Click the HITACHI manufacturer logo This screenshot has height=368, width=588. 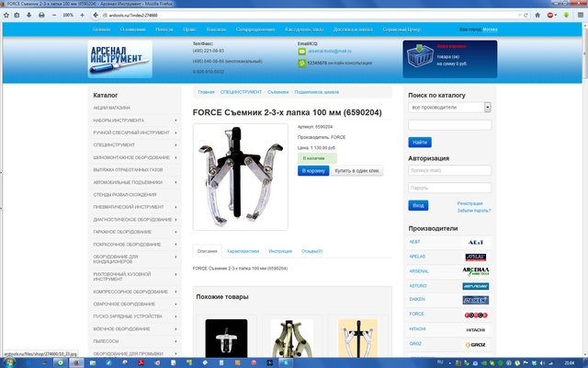[x=476, y=330]
